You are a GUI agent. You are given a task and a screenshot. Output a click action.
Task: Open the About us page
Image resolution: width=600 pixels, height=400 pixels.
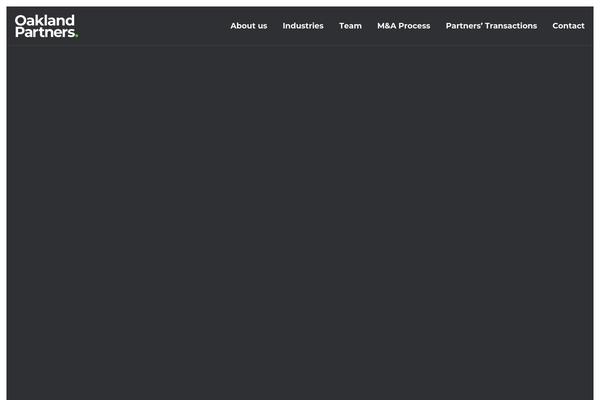tap(249, 26)
